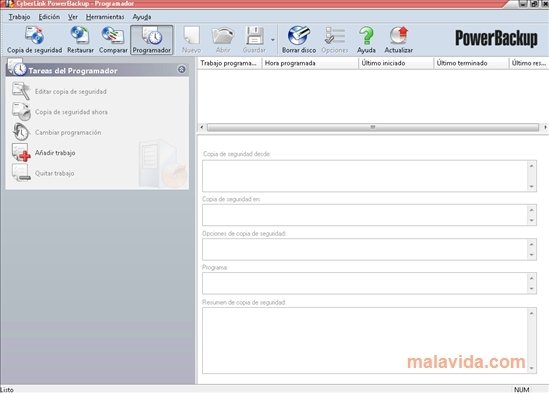
Task: Click the Último iniciado column header
Action: tap(396, 63)
